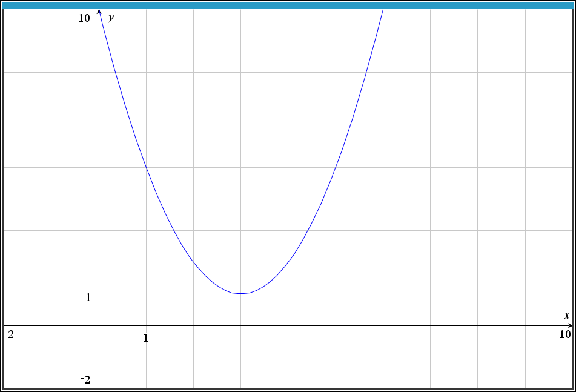Select the parabola where x equals 5
Screen dimensions: 576x392
(x=336, y=167)
